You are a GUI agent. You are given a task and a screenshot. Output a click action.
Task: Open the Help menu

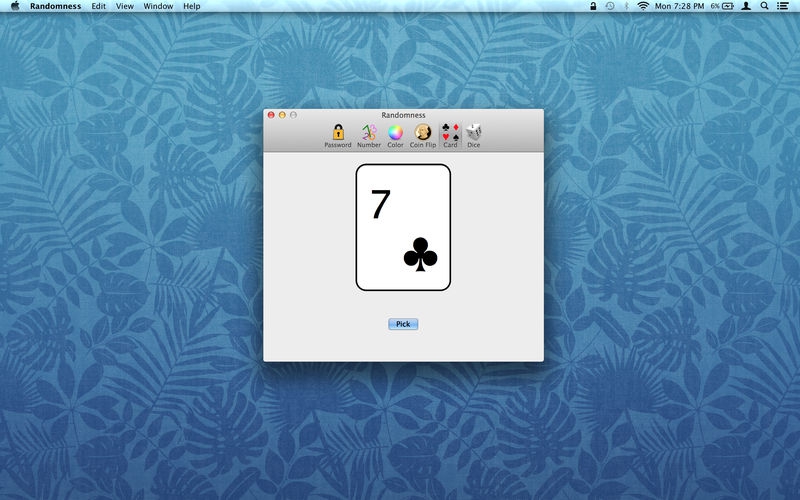[191, 6]
